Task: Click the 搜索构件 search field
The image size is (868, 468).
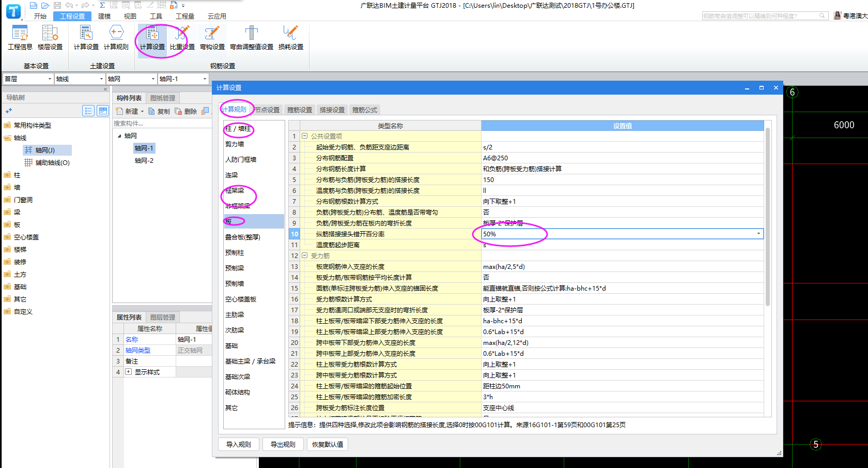Action: coord(162,123)
